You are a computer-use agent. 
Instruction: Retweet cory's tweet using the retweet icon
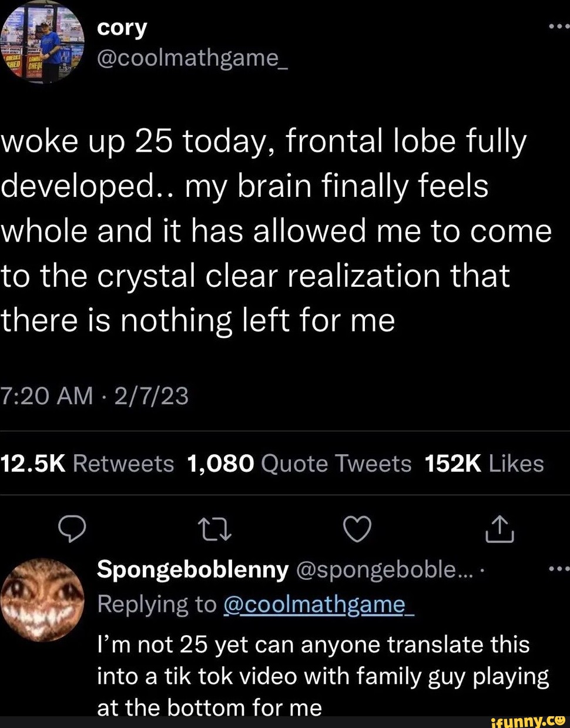point(216,529)
